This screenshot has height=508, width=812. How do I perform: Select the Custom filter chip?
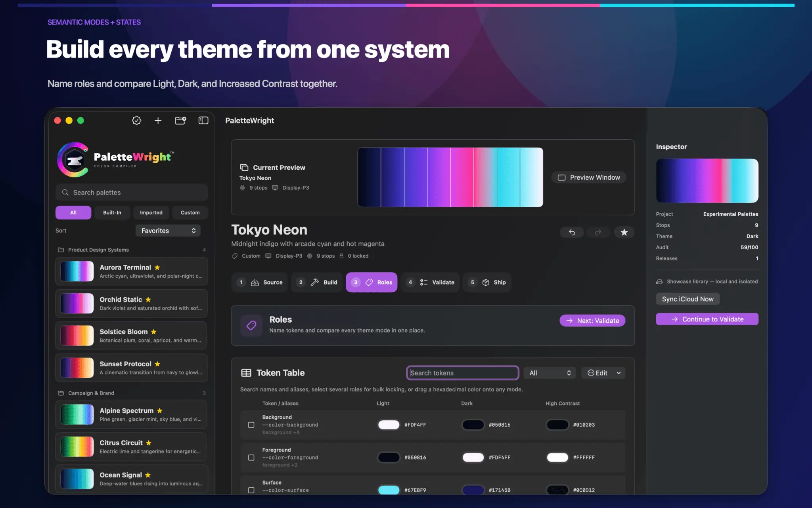(190, 213)
